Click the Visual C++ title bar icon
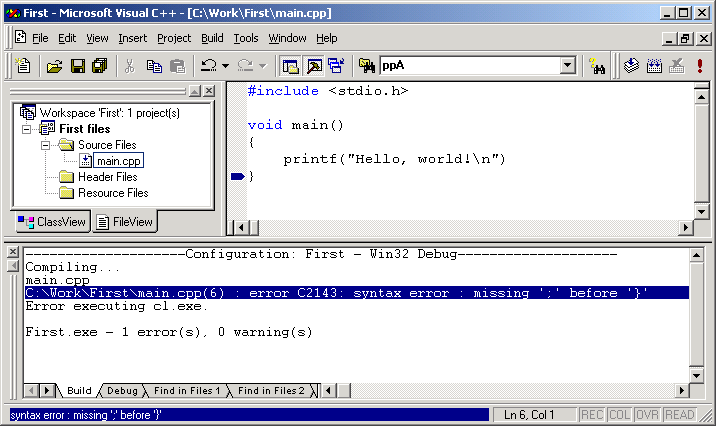The width and height of the screenshot is (716, 426). [13, 13]
